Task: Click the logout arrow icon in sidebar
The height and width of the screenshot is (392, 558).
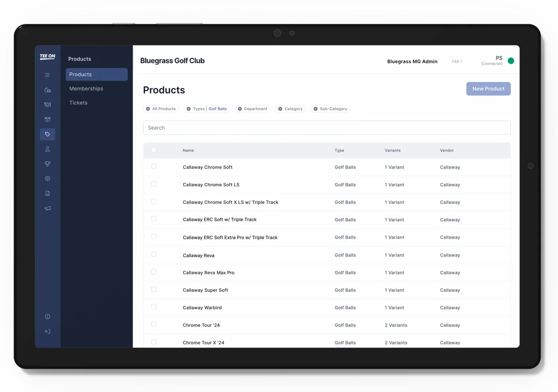Action: point(48,331)
